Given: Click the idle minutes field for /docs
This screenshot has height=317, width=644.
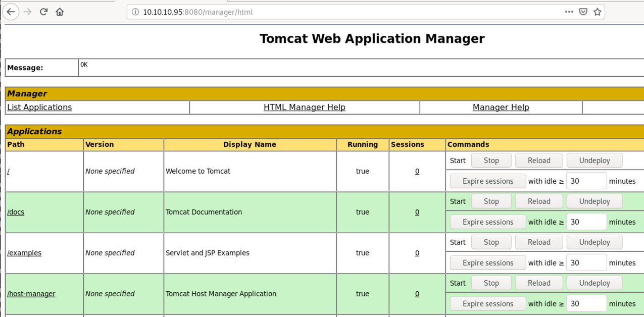Looking at the screenshot, I should [x=586, y=222].
